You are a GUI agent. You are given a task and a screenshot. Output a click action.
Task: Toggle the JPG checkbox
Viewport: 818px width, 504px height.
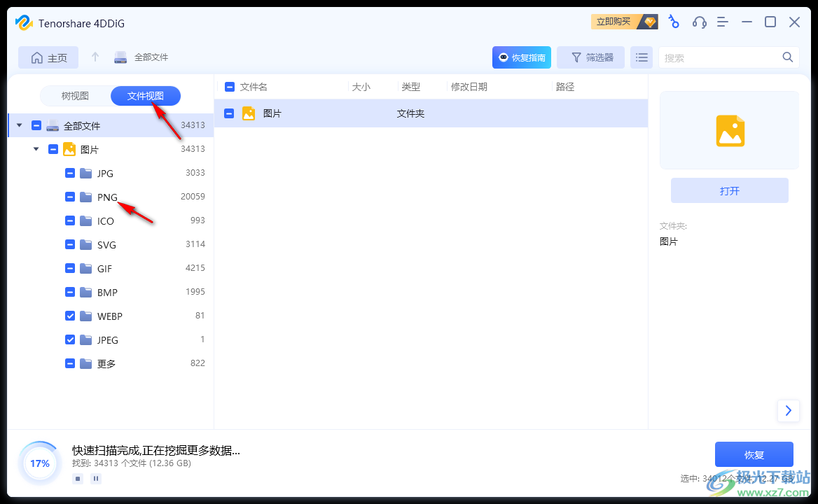pos(70,173)
